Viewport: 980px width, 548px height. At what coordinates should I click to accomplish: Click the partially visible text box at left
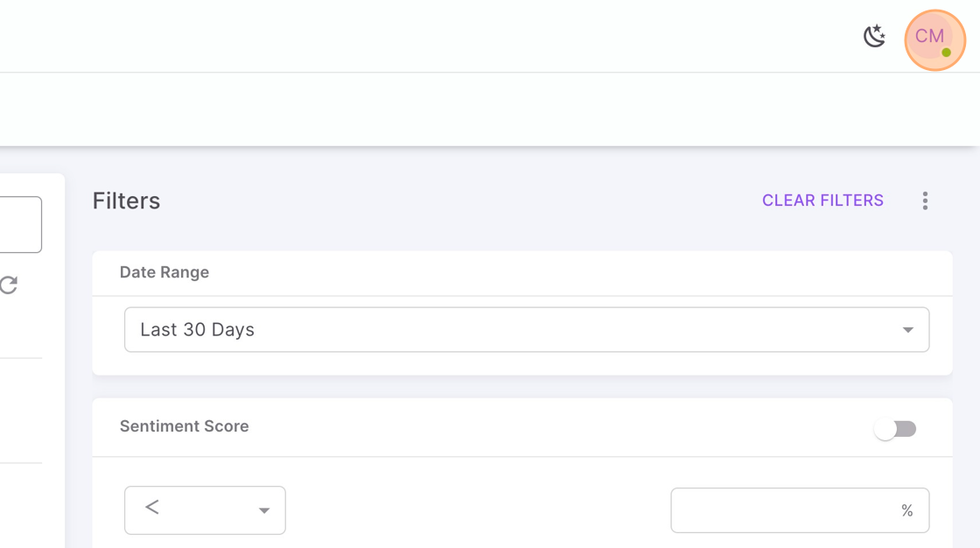[x=21, y=225]
